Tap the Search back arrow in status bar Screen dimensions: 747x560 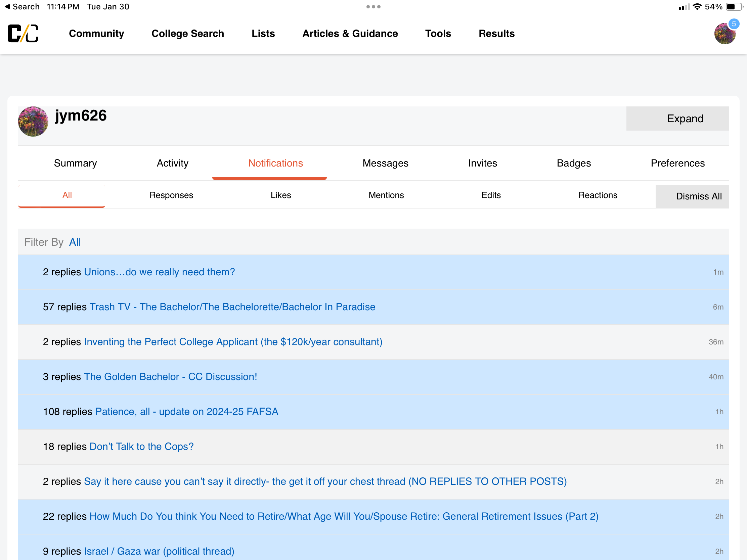click(x=7, y=6)
